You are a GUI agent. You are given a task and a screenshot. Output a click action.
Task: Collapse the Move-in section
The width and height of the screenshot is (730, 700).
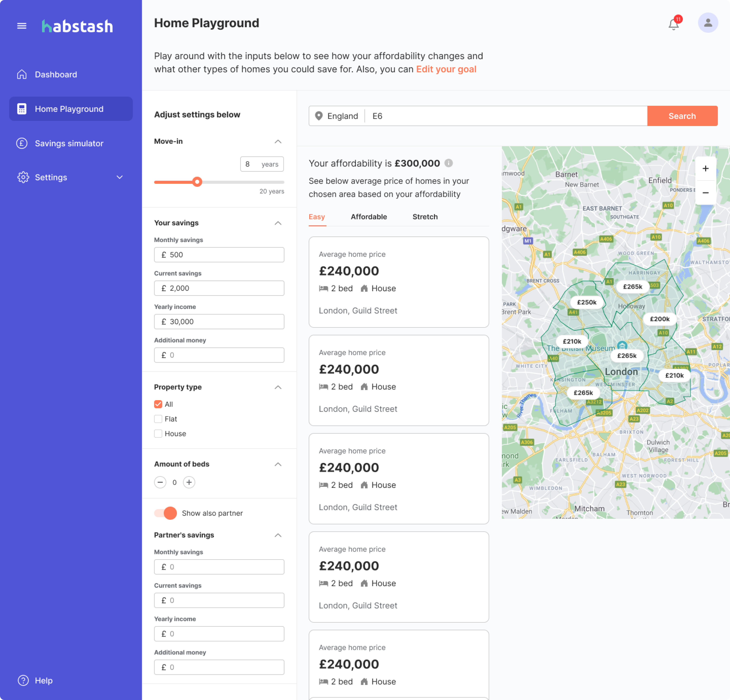(277, 142)
